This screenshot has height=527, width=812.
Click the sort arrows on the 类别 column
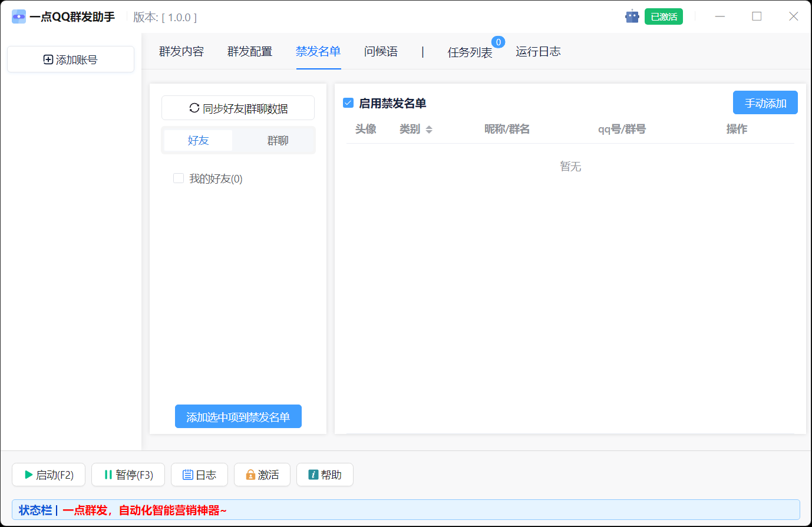pos(429,129)
